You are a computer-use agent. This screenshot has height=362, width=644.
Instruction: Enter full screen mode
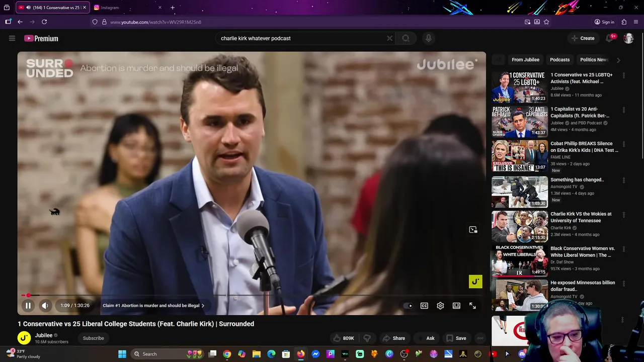pos(472,306)
